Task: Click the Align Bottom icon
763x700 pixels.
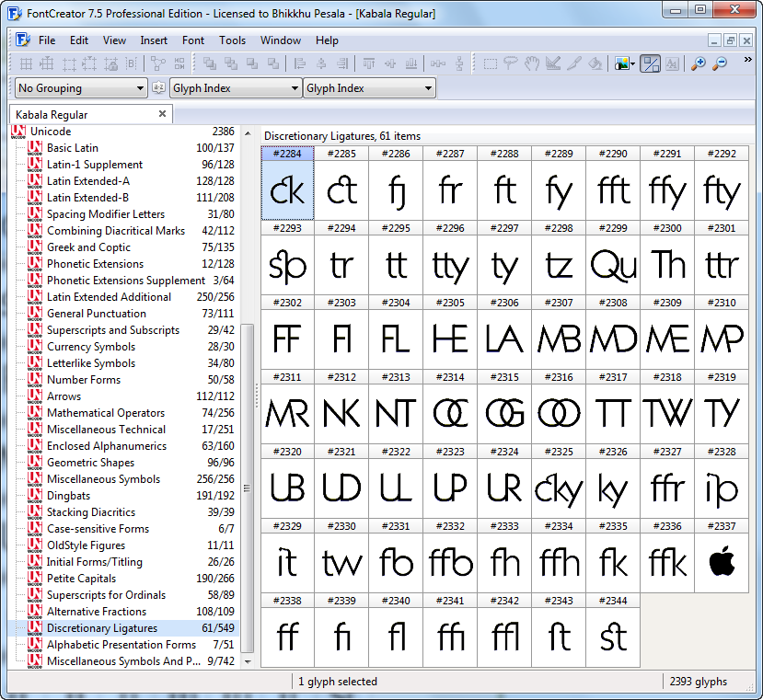Action: [411, 63]
